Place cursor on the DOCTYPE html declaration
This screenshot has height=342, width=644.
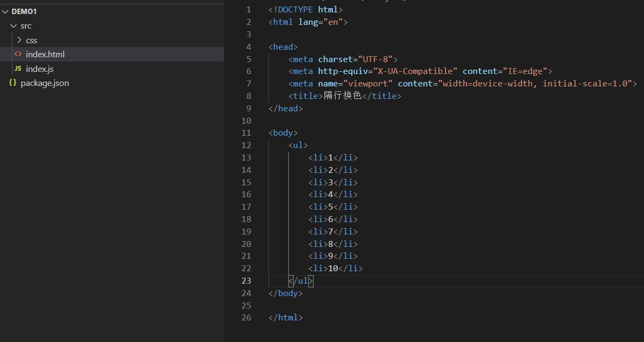305,9
